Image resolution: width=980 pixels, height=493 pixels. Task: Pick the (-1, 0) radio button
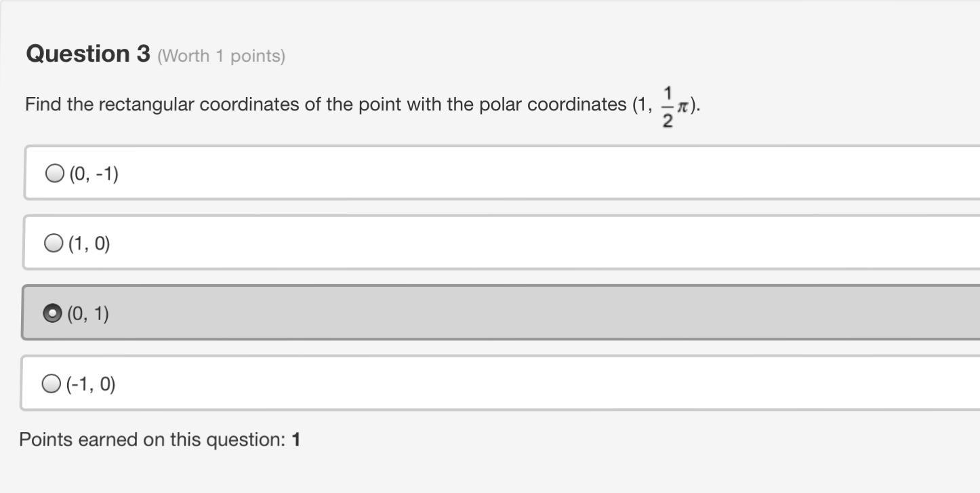51,384
